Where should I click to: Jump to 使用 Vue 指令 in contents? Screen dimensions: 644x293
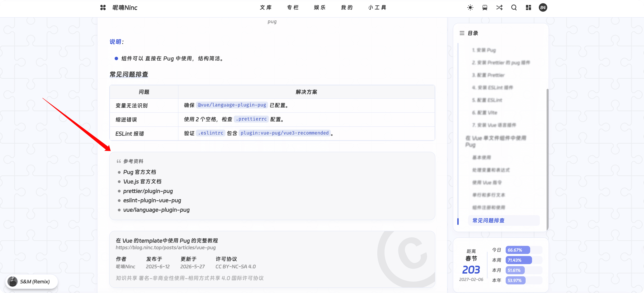[487, 182]
